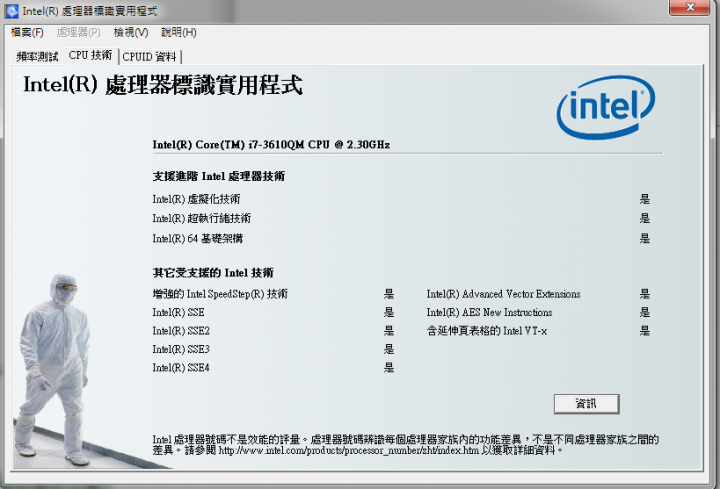Click the 是 value for Advanced Vector Extensions
This screenshot has width=720, height=489.
[645, 294]
